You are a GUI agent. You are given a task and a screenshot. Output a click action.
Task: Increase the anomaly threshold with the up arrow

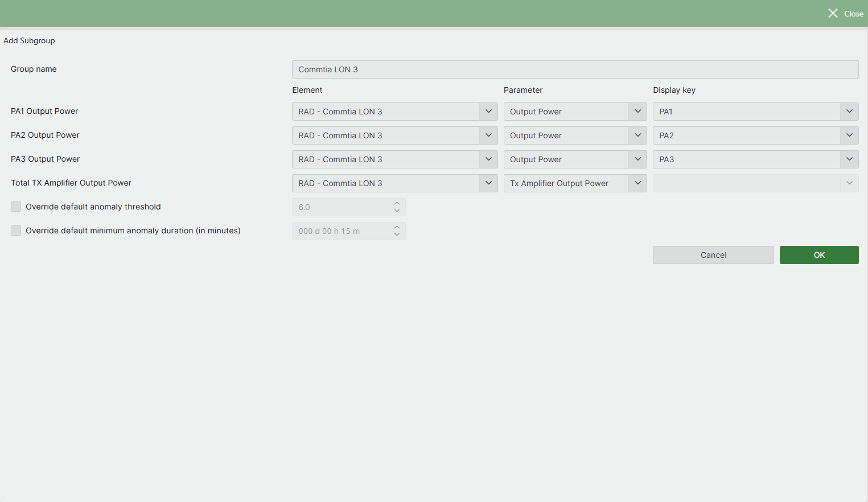pyautogui.click(x=397, y=204)
